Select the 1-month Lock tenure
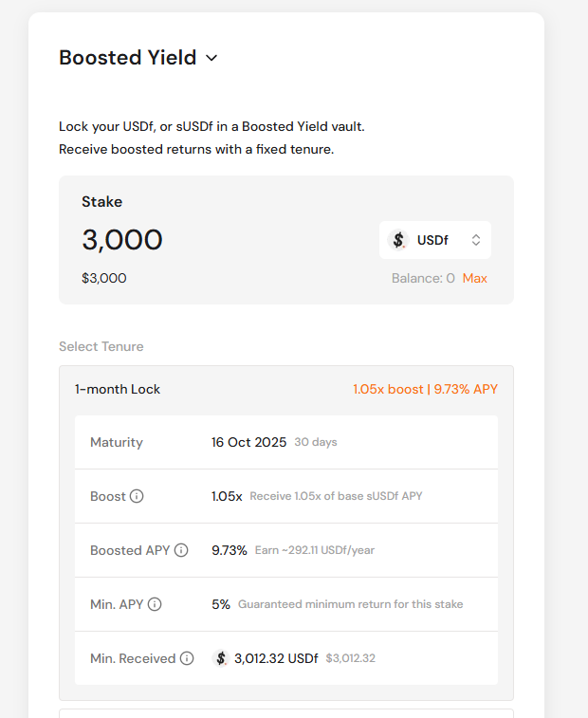This screenshot has height=718, width=588. tap(119, 389)
